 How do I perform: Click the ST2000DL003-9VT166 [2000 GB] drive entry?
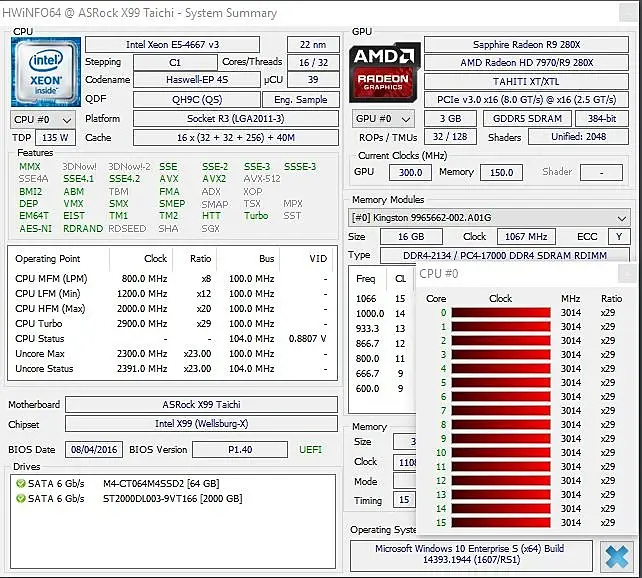172,498
